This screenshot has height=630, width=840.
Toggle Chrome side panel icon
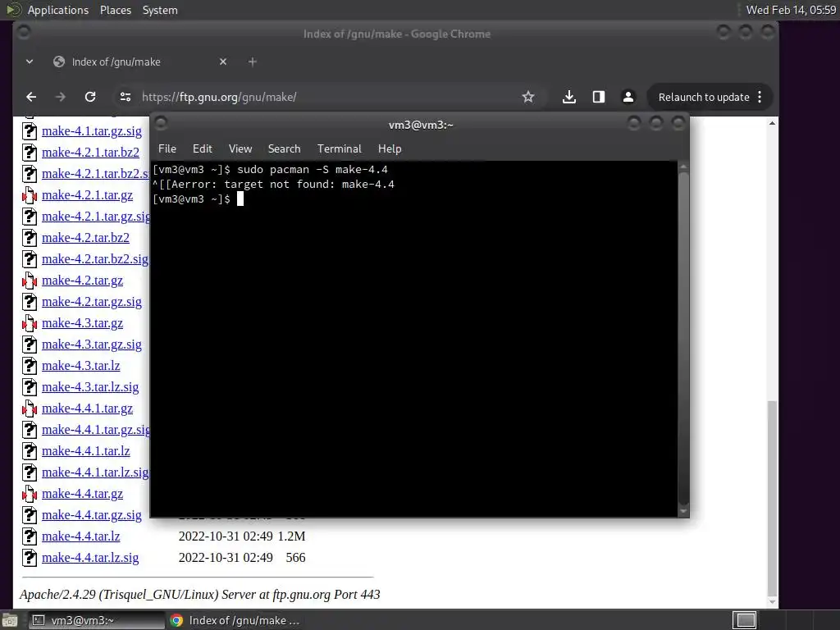[598, 97]
